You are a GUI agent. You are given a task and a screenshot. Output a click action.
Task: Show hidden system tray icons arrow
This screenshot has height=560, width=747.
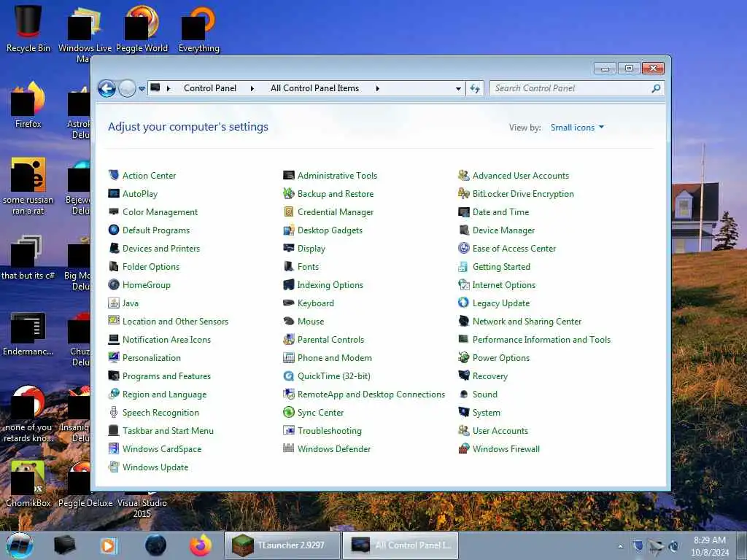click(620, 546)
